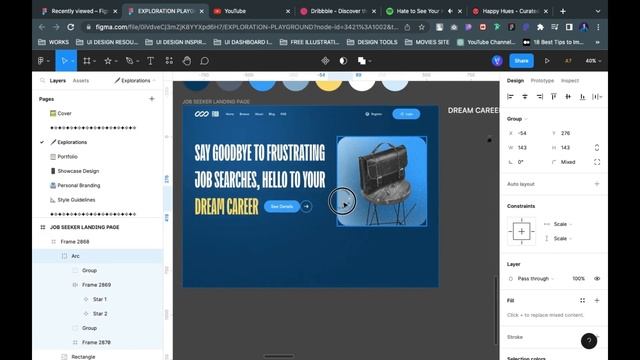Add a new page with the plus icon
The image size is (640, 360).
[x=152, y=99]
